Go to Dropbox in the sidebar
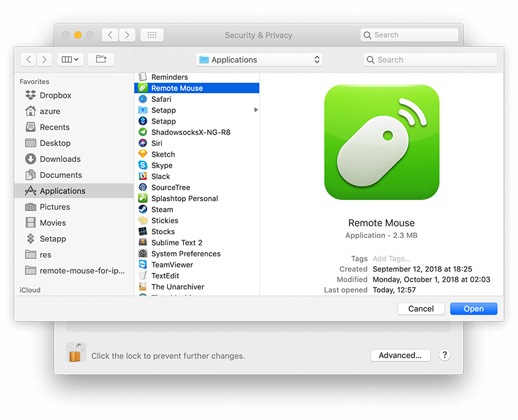Image resolution: width=518 pixels, height=420 pixels. tap(55, 96)
